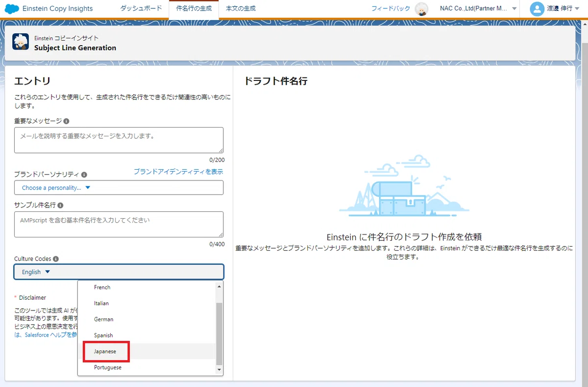The height and width of the screenshot is (387, 588).
Task: Click the Salesforce ヘルプ link in the disclaimer
Action: (x=47, y=335)
